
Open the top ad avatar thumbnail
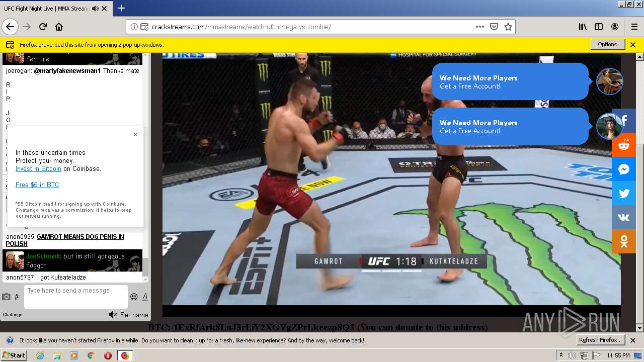coord(610,81)
